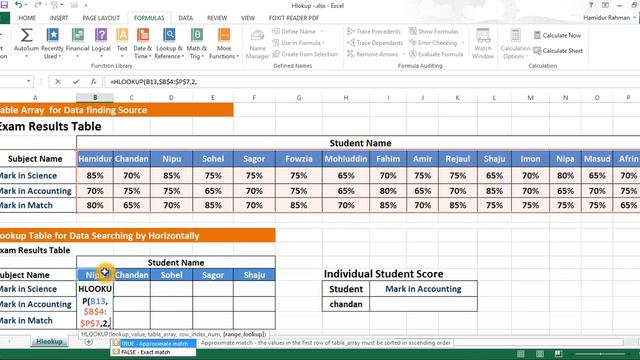Click Use in Formula
Screen dimensions: 640x360
(x=297, y=43)
